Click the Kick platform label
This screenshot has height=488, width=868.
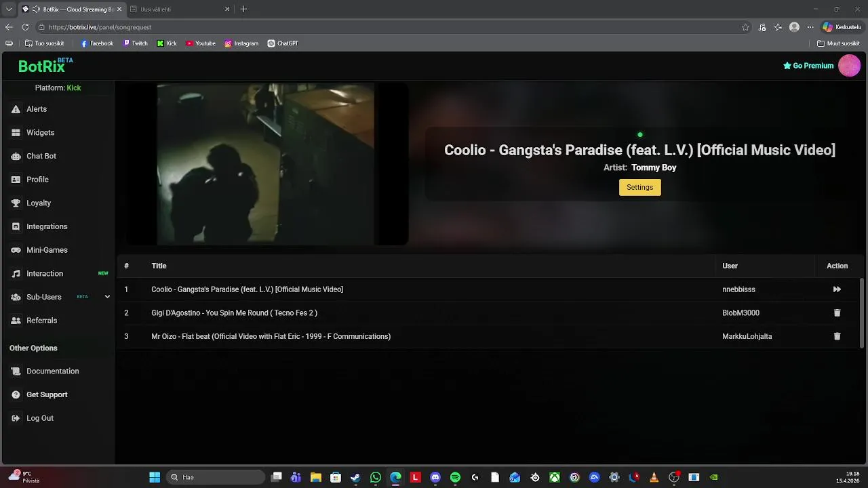[74, 88]
